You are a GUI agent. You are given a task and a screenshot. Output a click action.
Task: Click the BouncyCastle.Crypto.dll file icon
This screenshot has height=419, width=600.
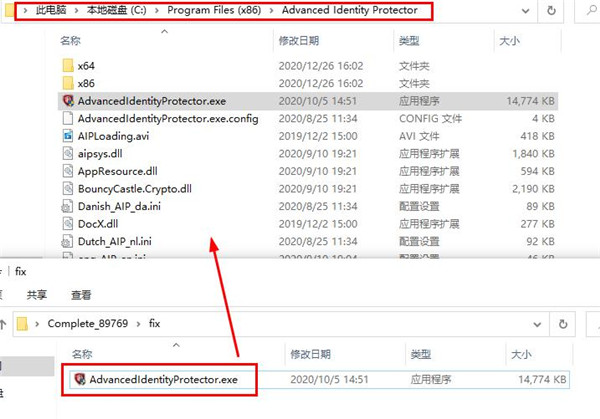pyautogui.click(x=68, y=189)
